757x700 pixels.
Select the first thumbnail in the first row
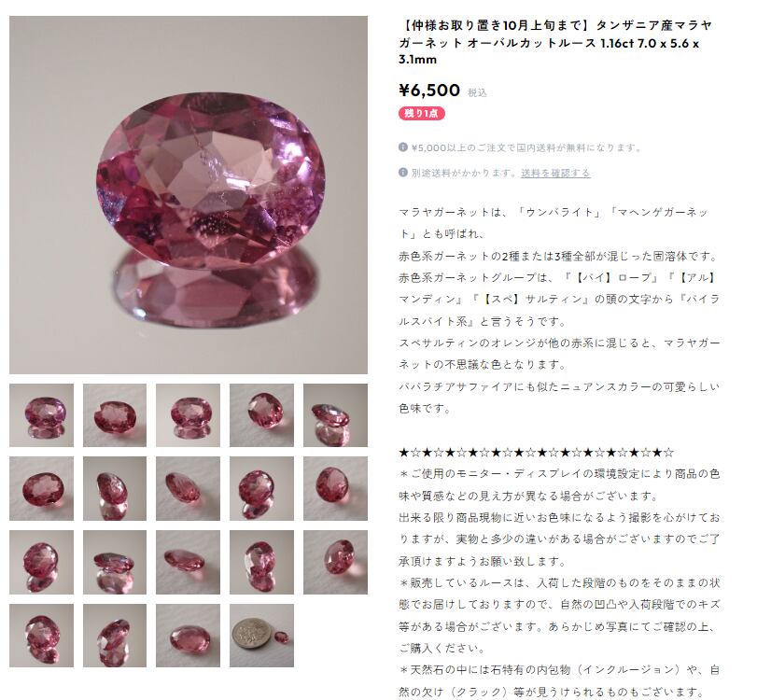tap(41, 415)
